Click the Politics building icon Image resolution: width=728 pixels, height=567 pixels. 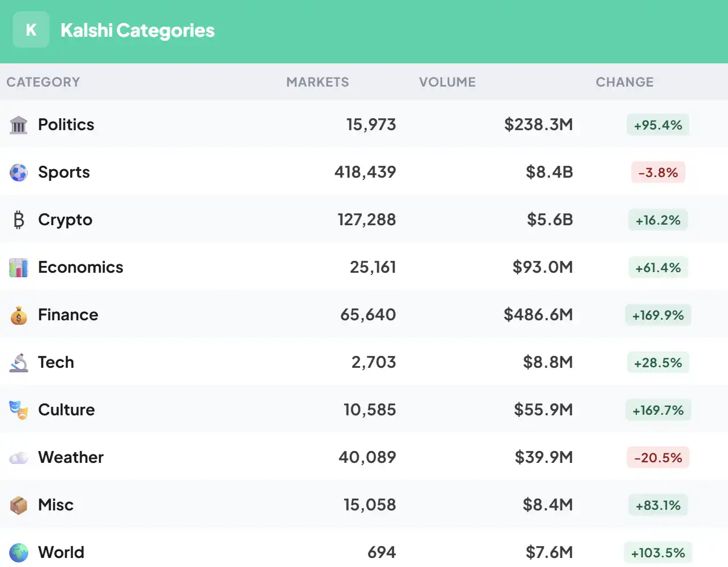tap(19, 124)
